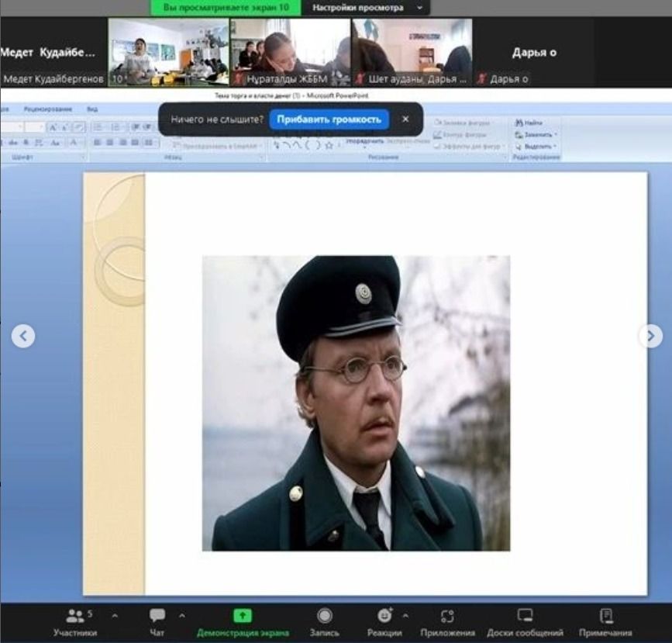This screenshot has height=643, width=672.
Task: Go to the next image with right arrow
Action: [x=650, y=336]
